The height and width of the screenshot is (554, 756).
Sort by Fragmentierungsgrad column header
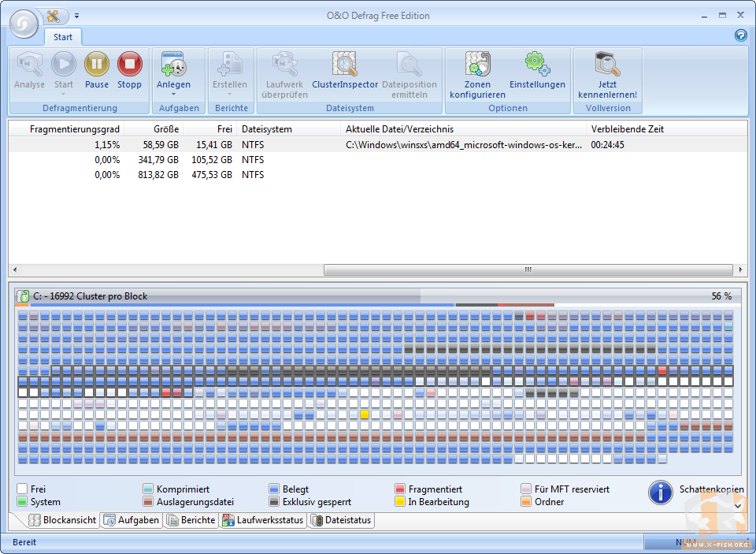tap(66, 129)
